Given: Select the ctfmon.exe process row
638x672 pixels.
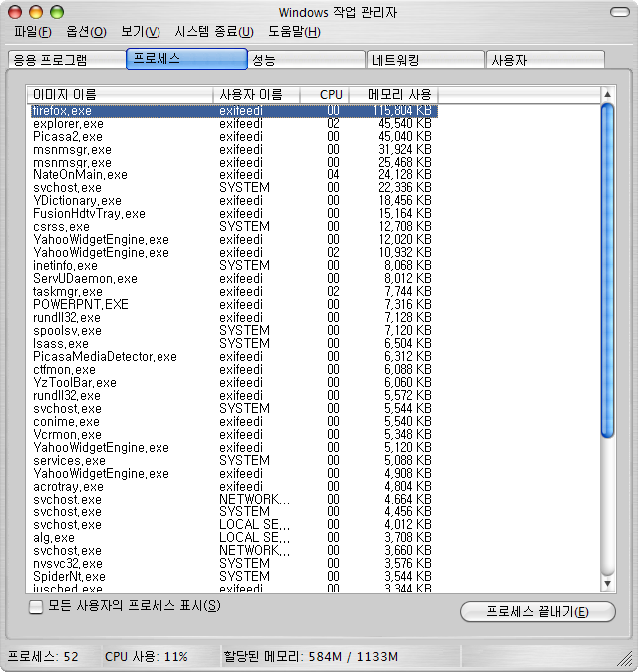Looking at the screenshot, I should 234,370.
